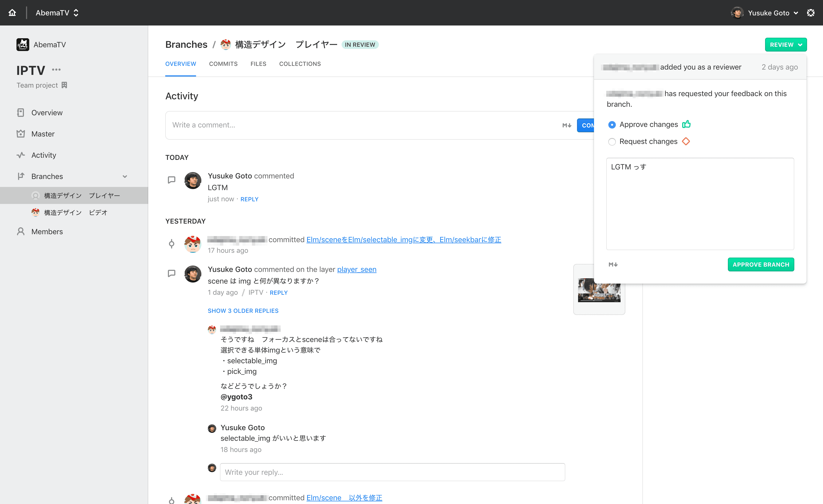Click the AbemaTV organization logo
The width and height of the screenshot is (823, 504).
tap(23, 44)
